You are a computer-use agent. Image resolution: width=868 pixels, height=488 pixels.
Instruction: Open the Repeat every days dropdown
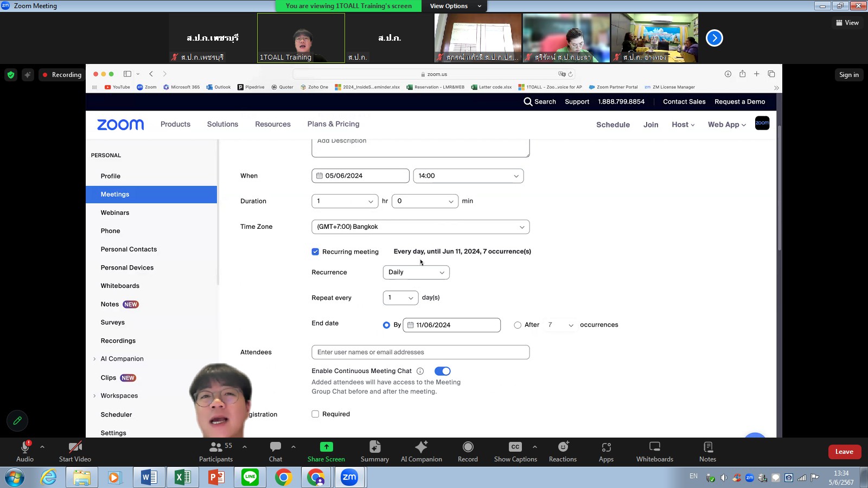(400, 298)
